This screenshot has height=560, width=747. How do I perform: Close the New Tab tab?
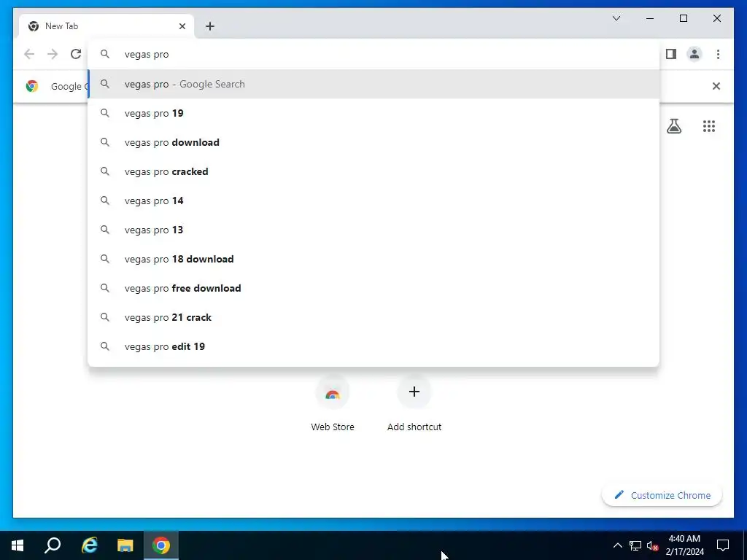[x=182, y=26]
